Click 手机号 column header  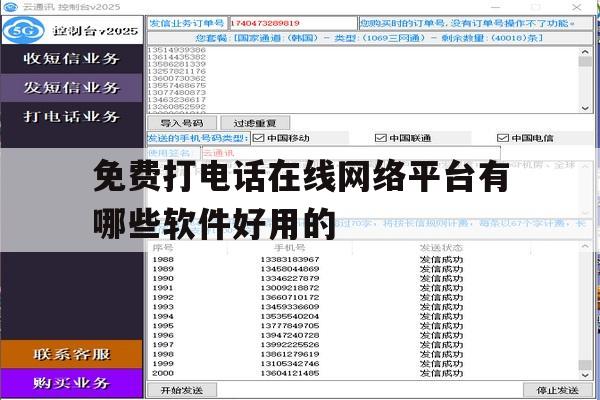coord(290,248)
